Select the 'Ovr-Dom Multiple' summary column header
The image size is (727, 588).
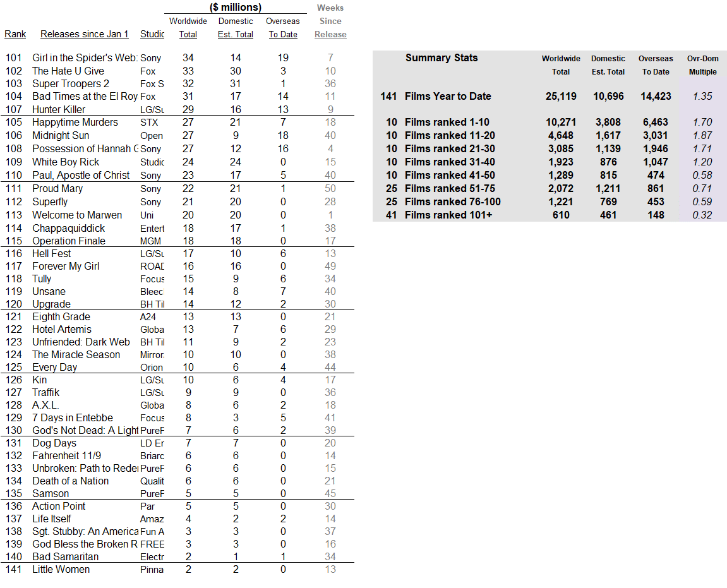(702, 66)
